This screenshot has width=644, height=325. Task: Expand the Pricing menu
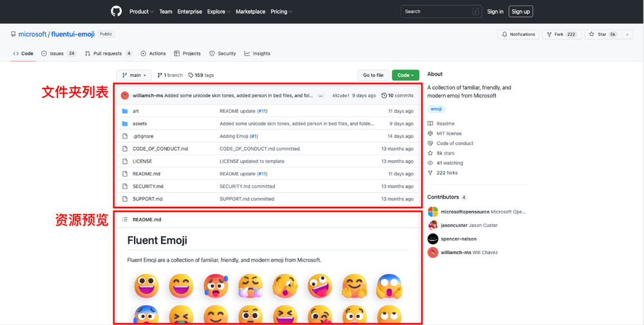click(281, 12)
